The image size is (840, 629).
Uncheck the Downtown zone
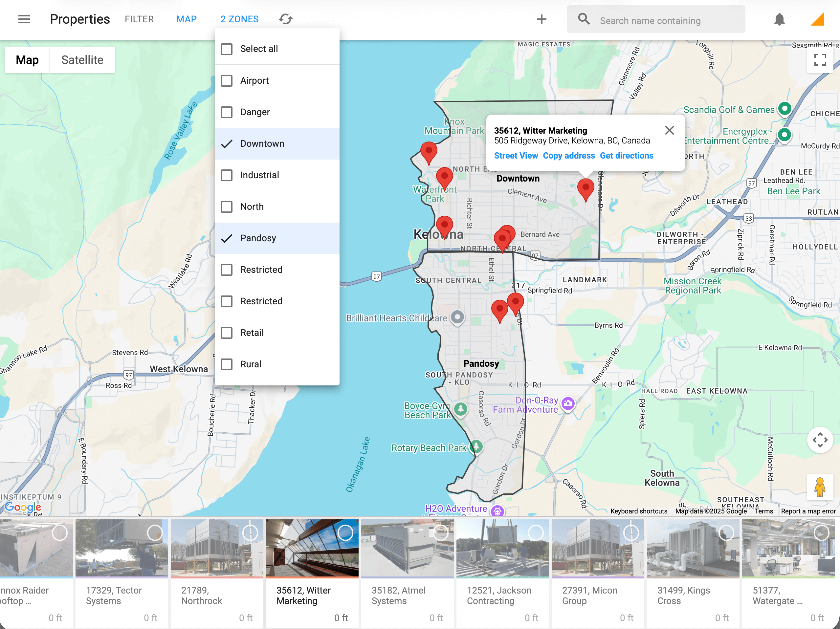pyautogui.click(x=227, y=144)
